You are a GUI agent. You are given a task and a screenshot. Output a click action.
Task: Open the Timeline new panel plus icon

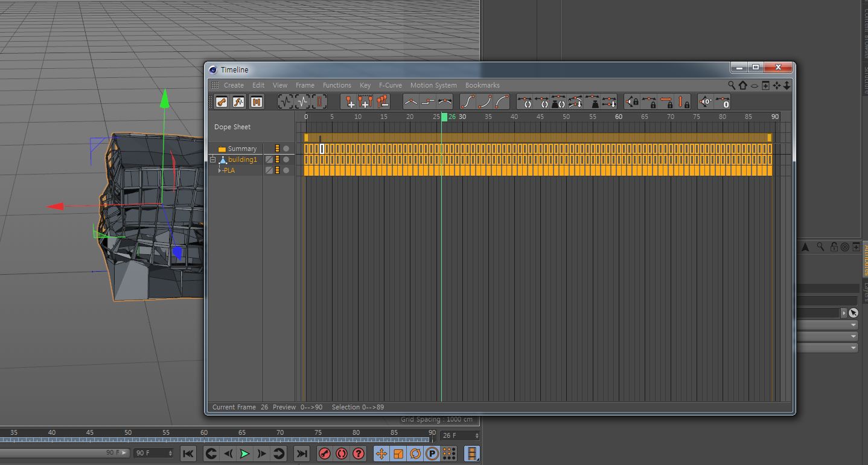point(765,85)
